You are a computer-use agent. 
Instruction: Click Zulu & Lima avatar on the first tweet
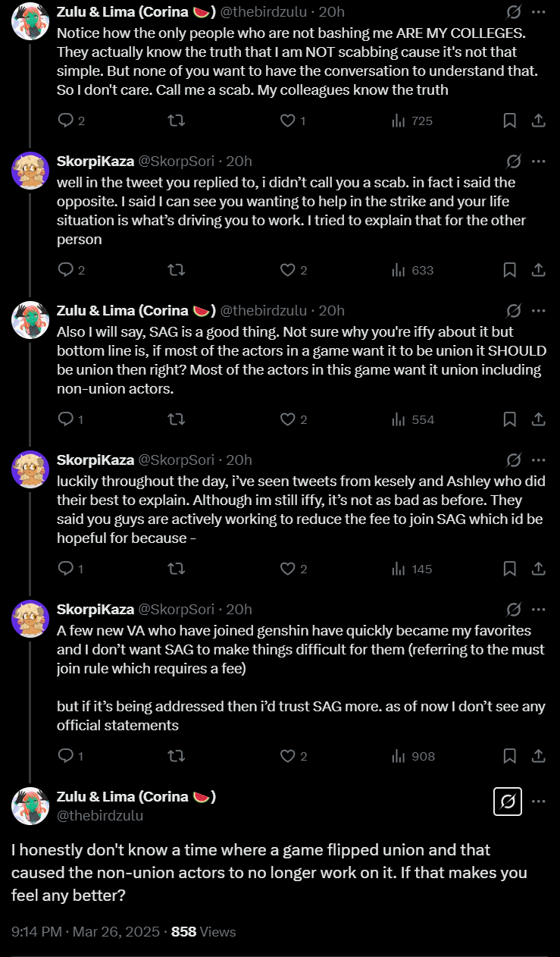click(x=30, y=21)
